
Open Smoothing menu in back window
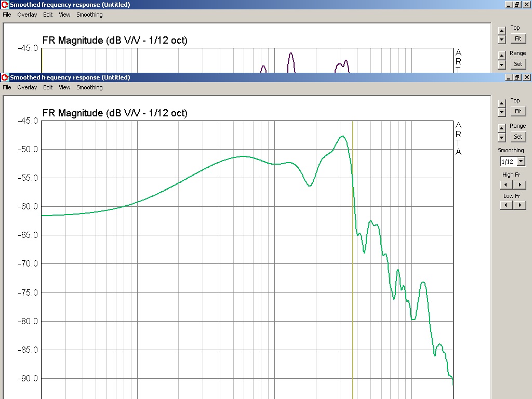(89, 15)
